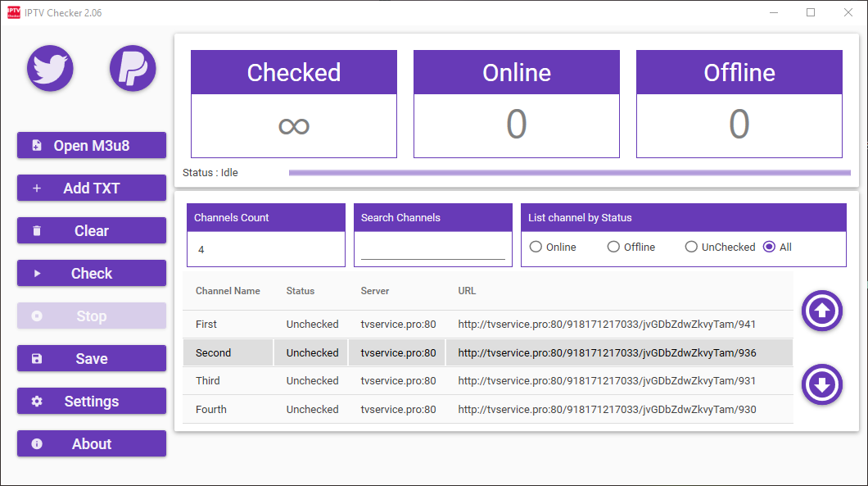Click the Status column header
Screen dimensions: 868x486
coord(300,291)
